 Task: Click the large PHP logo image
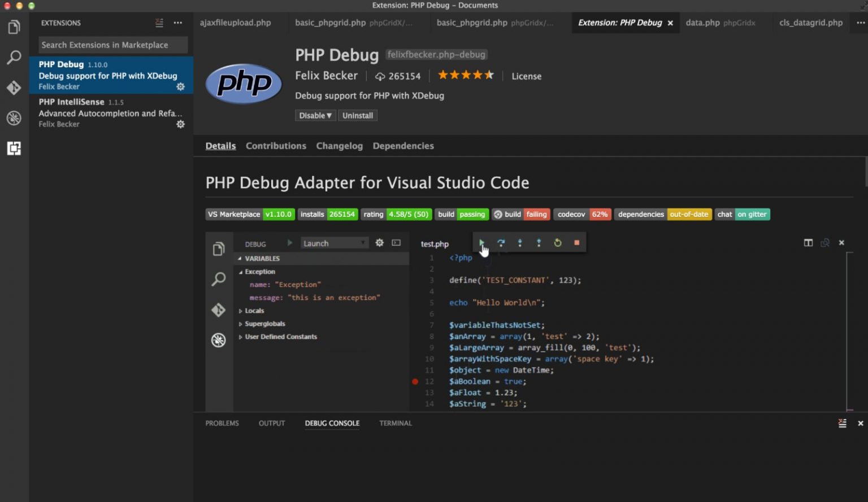pos(244,84)
